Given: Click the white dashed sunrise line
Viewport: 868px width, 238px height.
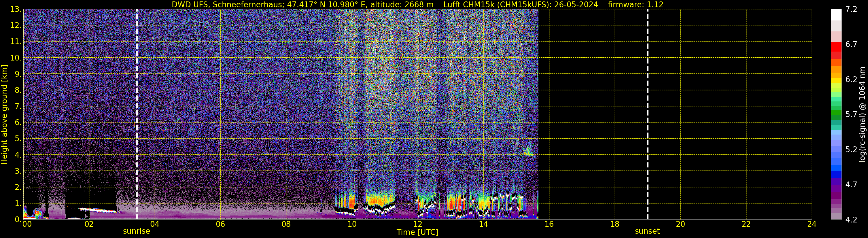Looking at the screenshot, I should (137, 114).
